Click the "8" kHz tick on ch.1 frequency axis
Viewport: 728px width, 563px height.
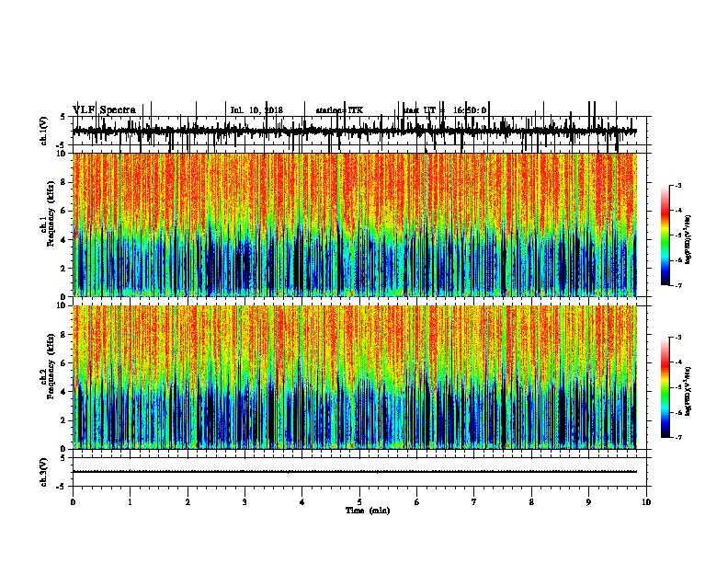coord(63,182)
